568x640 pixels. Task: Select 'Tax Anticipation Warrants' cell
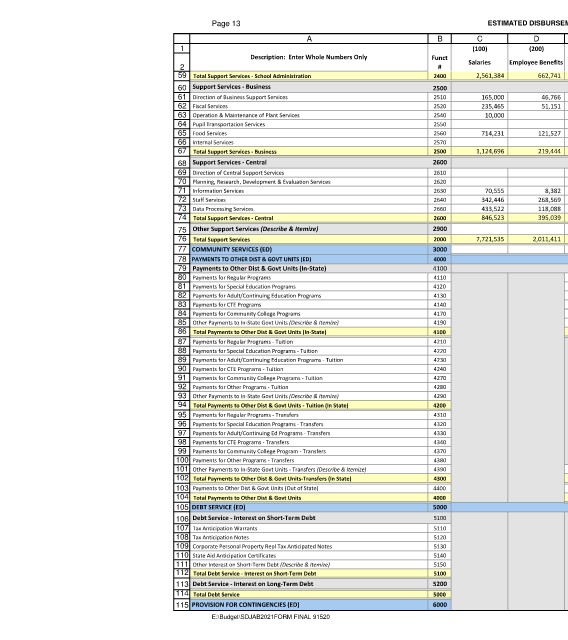tap(309, 528)
